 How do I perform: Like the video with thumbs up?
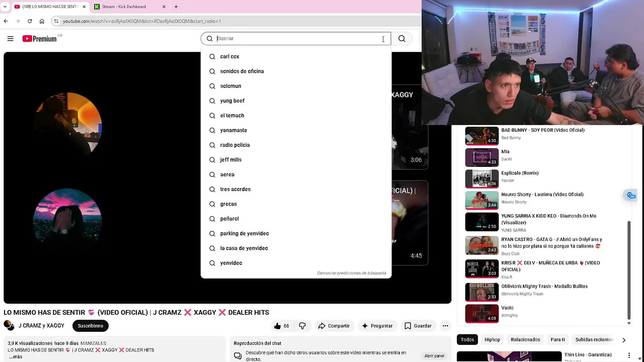(281, 326)
